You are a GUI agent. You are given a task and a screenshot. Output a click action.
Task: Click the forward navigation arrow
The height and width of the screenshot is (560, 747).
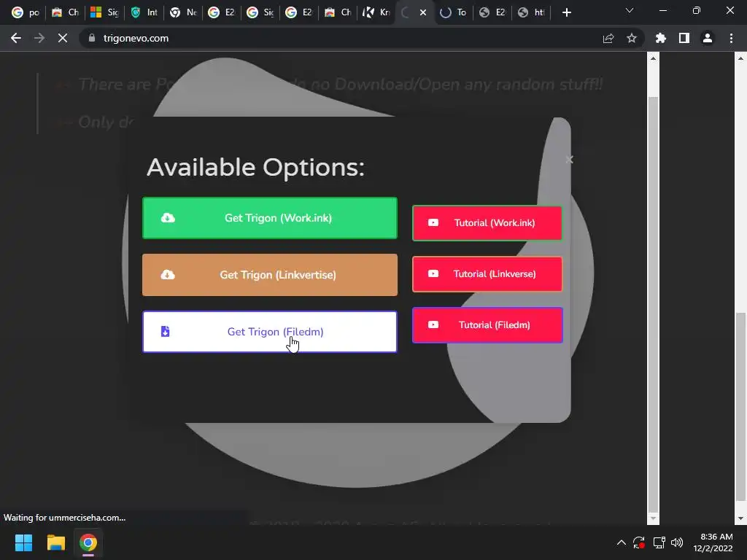[39, 38]
